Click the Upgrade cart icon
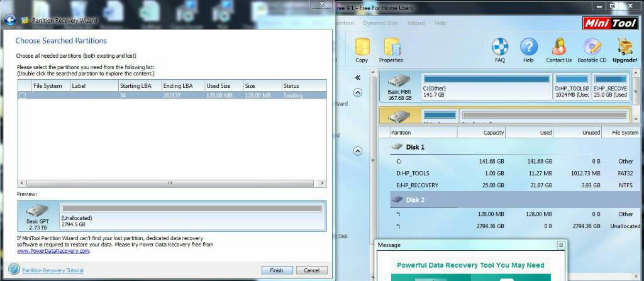Image resolution: width=644 pixels, height=281 pixels. coord(625,50)
